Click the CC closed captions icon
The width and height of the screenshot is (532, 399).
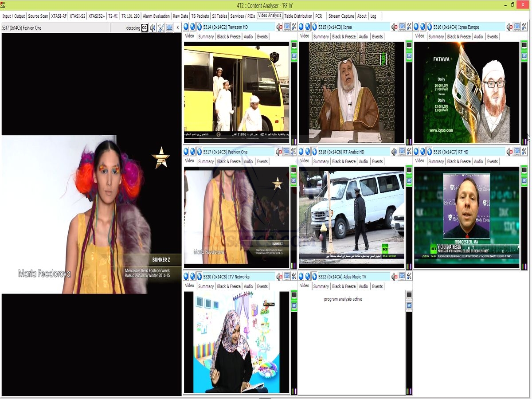click(144, 27)
